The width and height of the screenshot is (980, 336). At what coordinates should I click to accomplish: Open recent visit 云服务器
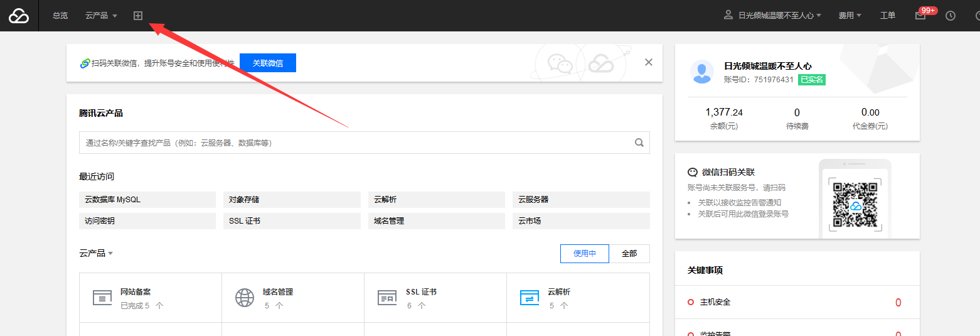click(x=581, y=200)
